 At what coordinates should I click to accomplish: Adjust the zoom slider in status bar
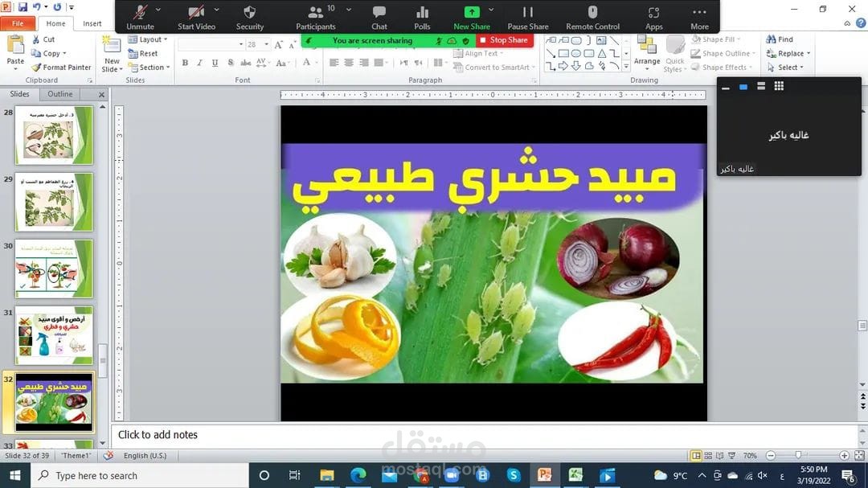coord(798,455)
